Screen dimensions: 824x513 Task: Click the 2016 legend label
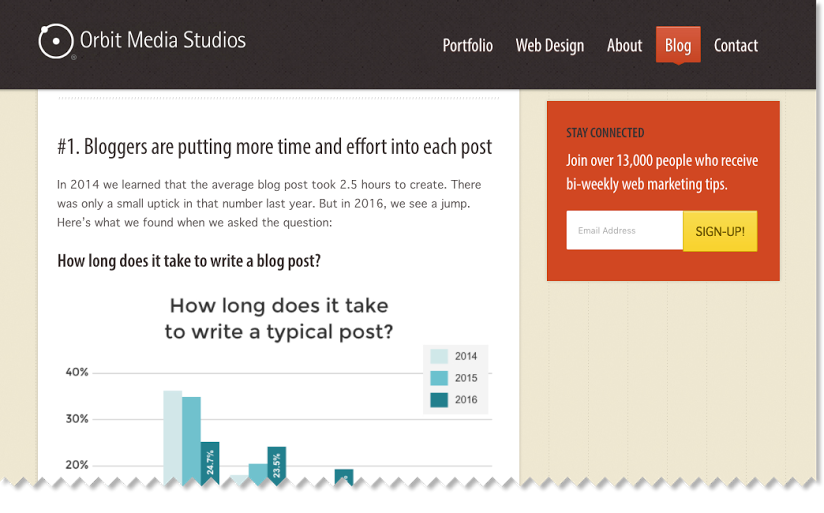pyautogui.click(x=466, y=399)
